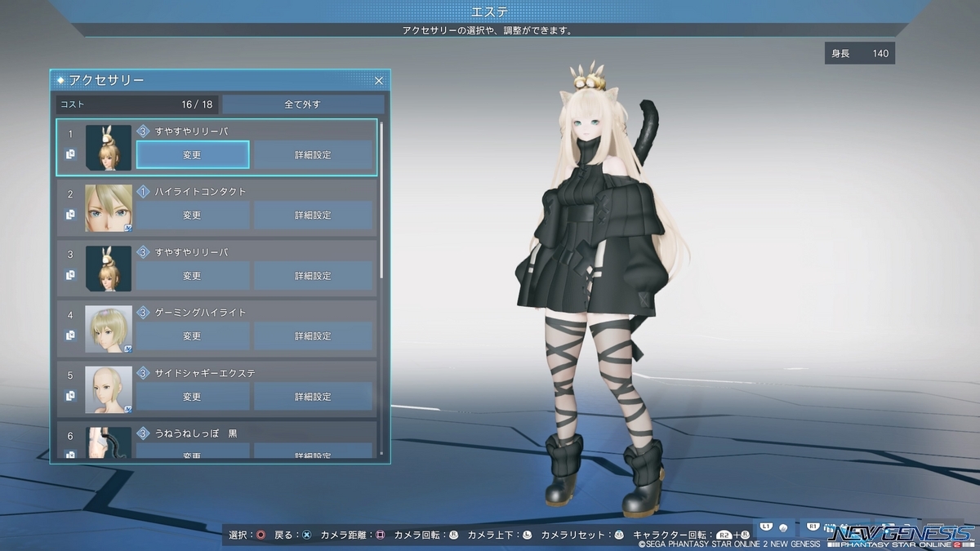Click 変更 for slot 1 すやすやリリーバ
Image resolution: width=980 pixels, height=551 pixels.
tap(192, 155)
